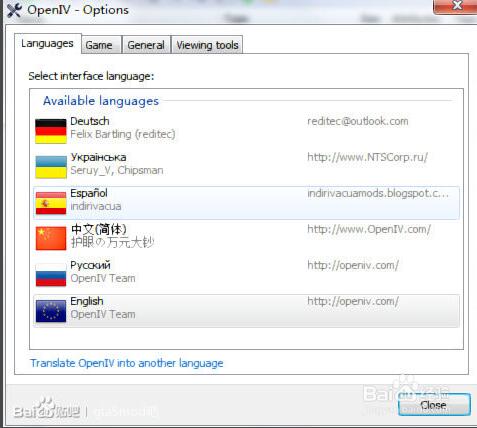The height and width of the screenshot is (428, 477).
Task: Click the Chinese flag icon
Action: click(51, 239)
